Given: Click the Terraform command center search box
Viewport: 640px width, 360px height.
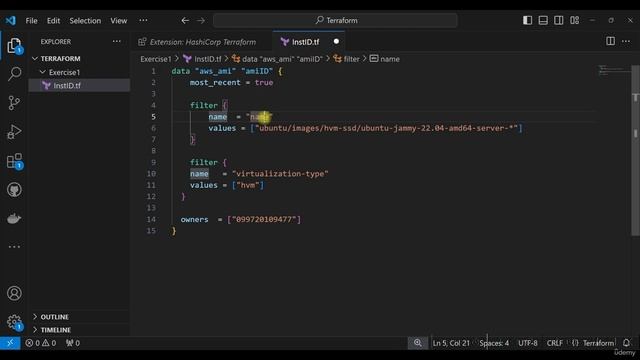Looking at the screenshot, I should coord(336,20).
